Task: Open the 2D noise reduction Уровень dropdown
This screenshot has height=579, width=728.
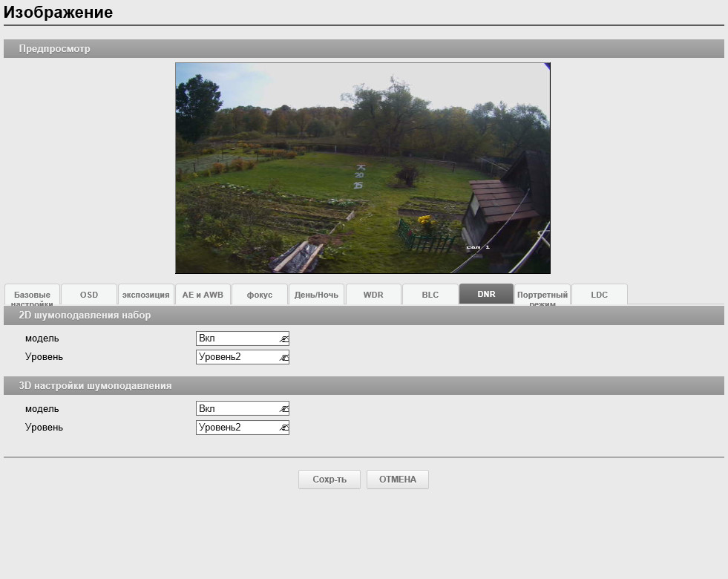Action: click(243, 356)
